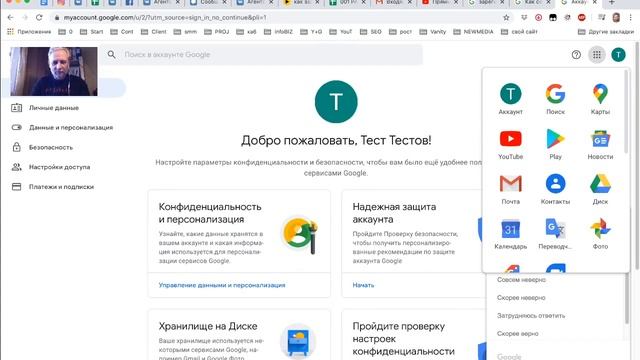Launch YouTube from the apps grid

(x=510, y=144)
